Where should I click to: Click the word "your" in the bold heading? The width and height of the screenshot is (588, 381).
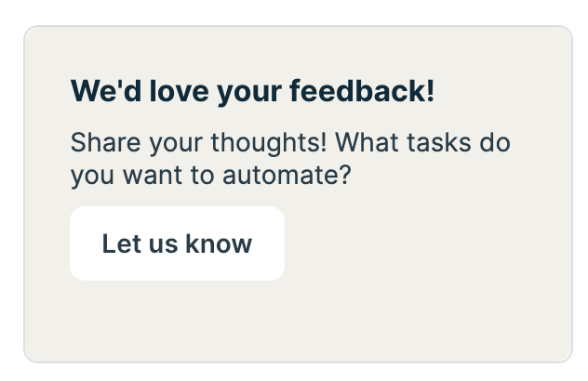click(250, 91)
